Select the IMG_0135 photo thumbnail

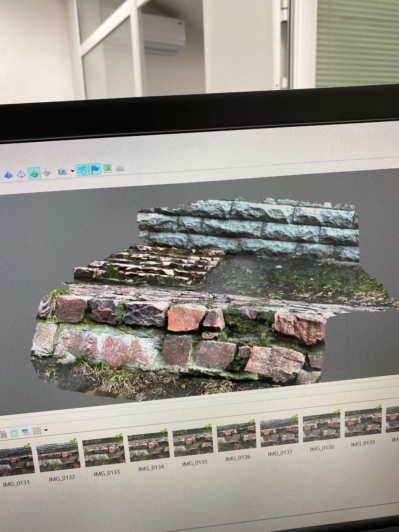pyautogui.click(x=193, y=442)
